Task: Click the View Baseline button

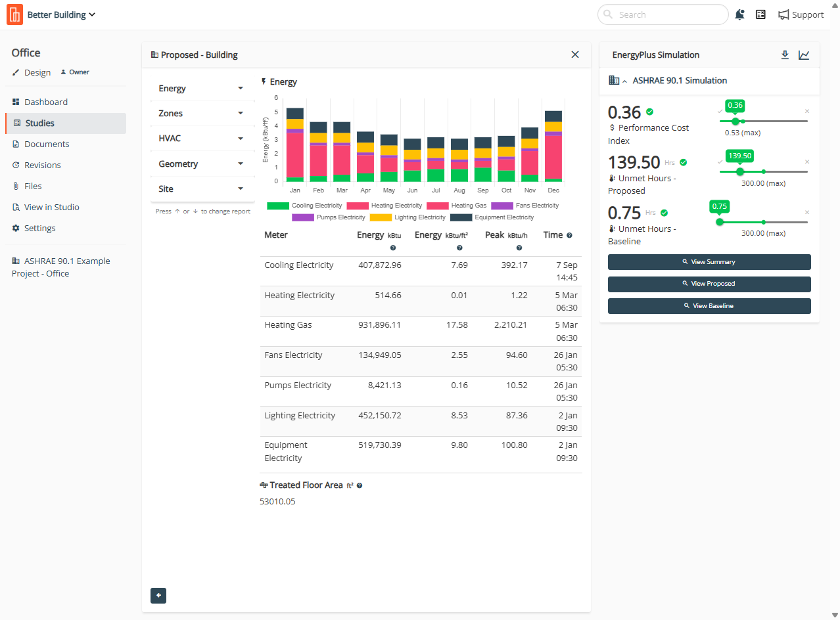Action: [709, 306]
